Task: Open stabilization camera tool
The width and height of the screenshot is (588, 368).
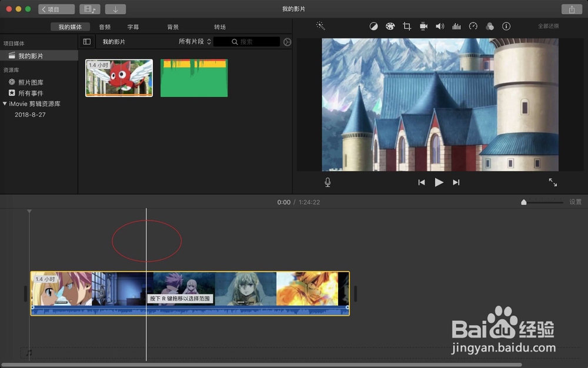Action: [x=423, y=26]
